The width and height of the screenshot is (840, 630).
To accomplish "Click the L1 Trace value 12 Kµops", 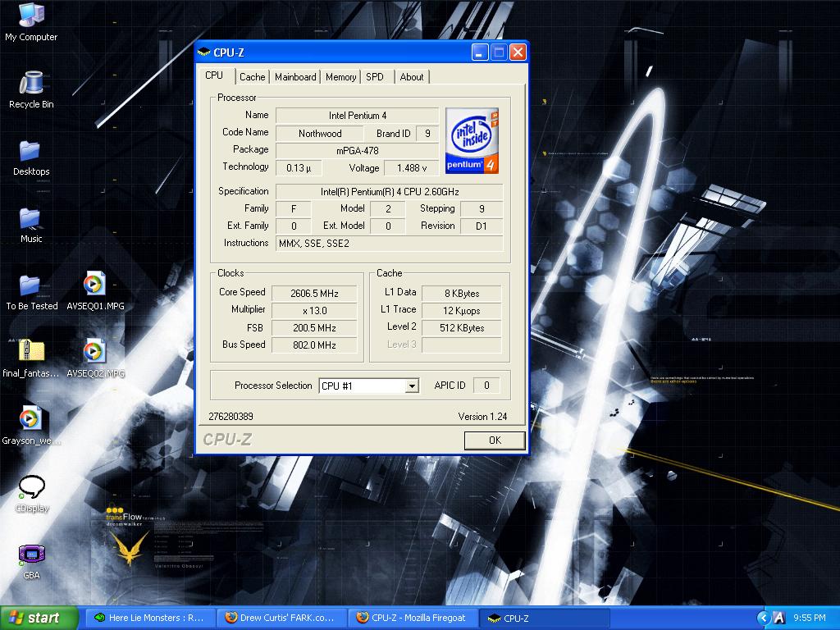I will (462, 311).
